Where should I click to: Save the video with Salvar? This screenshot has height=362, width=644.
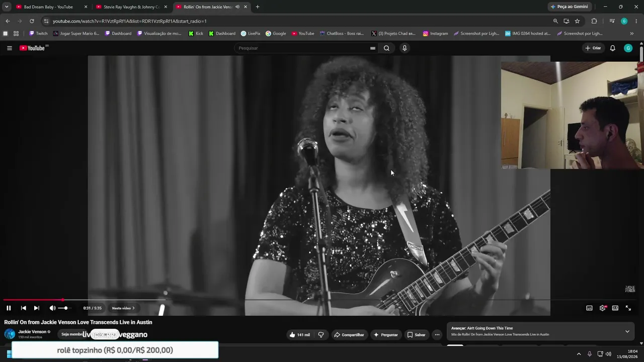pyautogui.click(x=416, y=335)
